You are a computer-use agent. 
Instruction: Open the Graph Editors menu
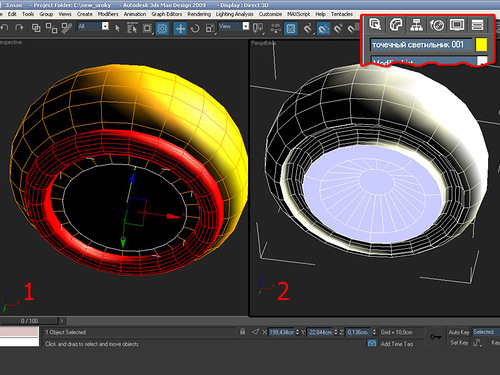167,14
